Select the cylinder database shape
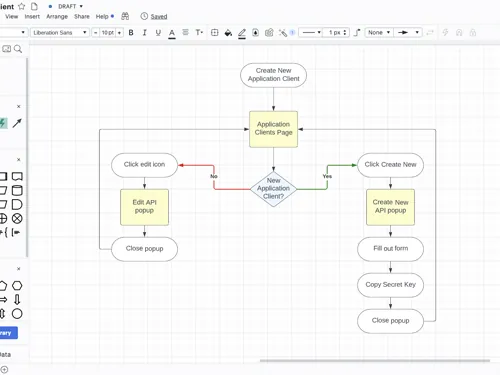 pos(17,191)
